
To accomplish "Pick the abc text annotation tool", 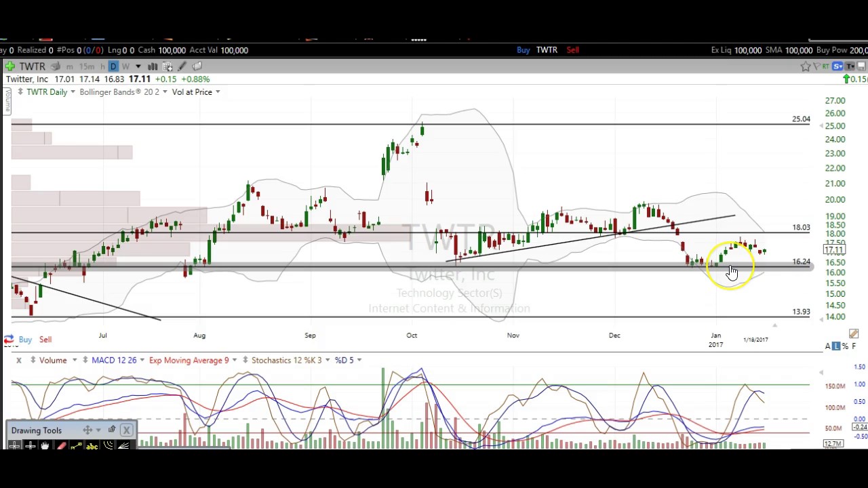I will pos(92,445).
